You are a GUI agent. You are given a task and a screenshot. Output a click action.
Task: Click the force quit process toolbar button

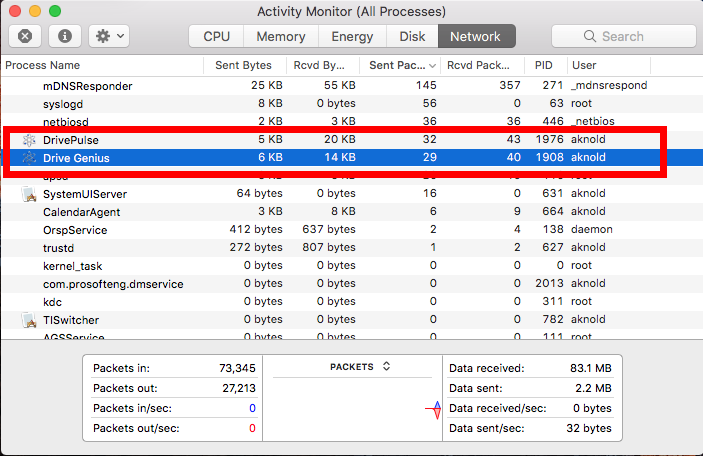[25, 36]
